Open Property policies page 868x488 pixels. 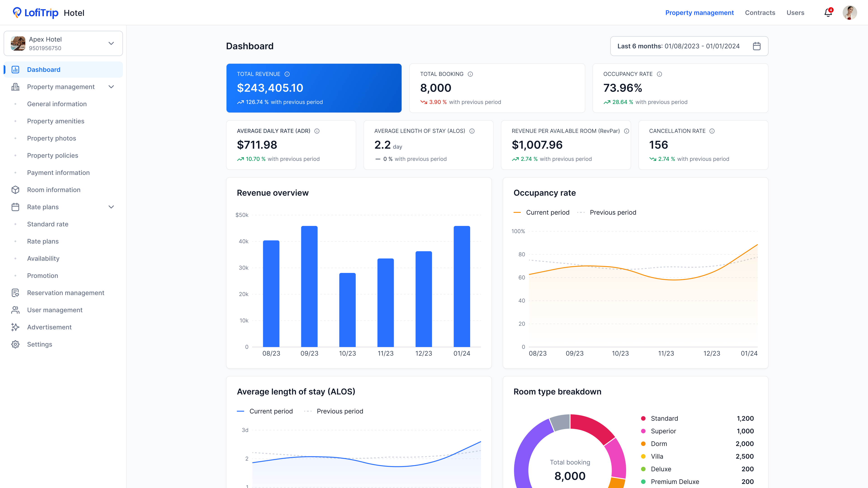(x=53, y=156)
